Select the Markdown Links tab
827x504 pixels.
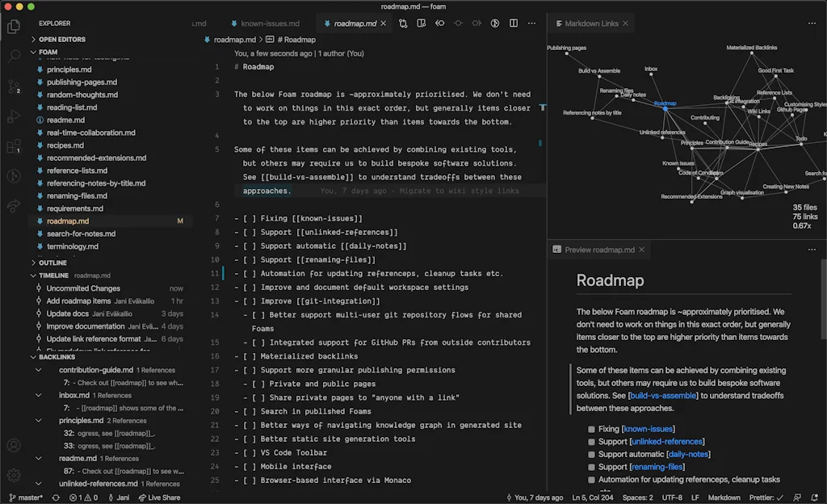tap(591, 23)
